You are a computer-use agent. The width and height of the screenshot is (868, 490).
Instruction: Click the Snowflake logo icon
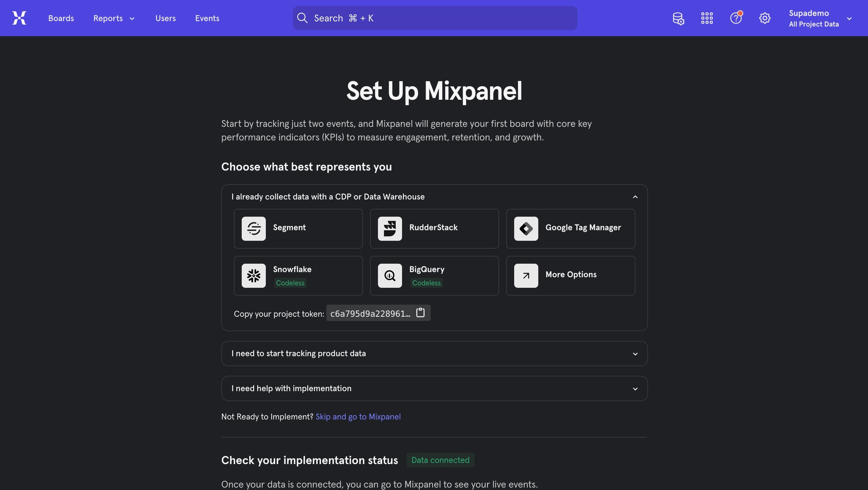tap(253, 276)
